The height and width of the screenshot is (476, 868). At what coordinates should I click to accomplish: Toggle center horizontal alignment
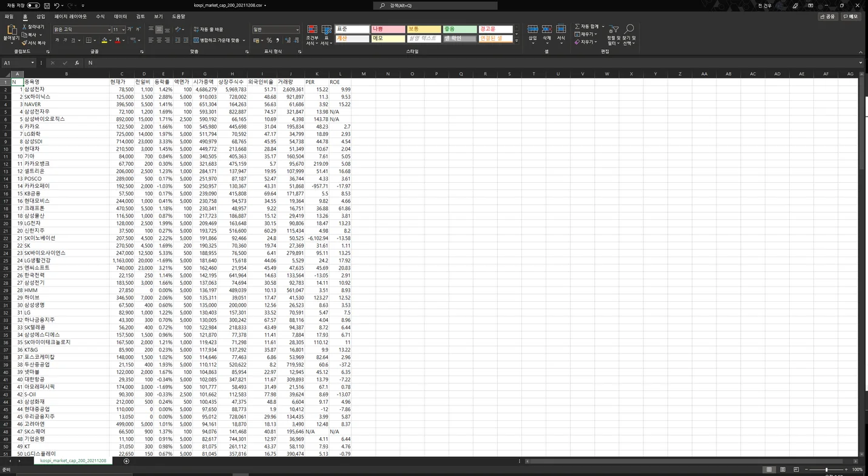pos(159,41)
